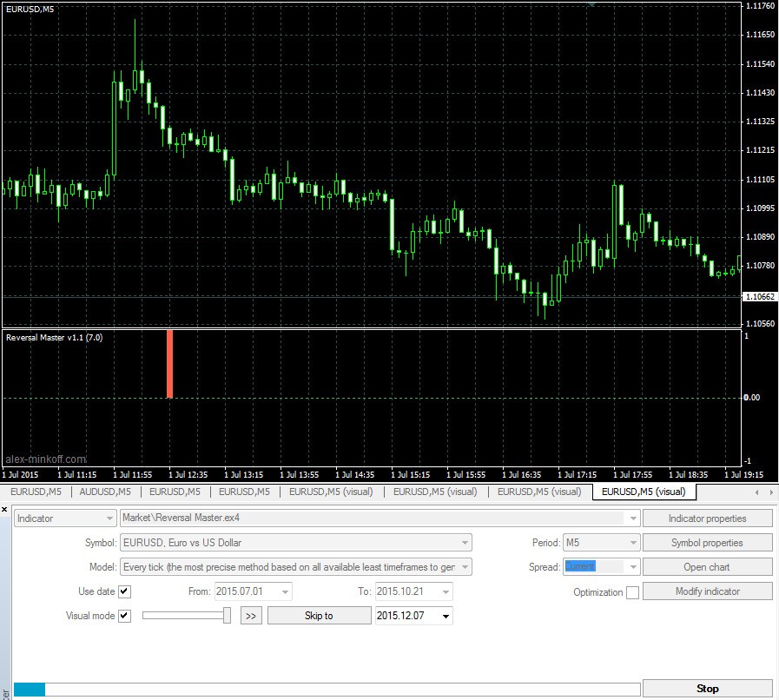Open Symbol properties
This screenshot has height=700, width=779.
[708, 542]
